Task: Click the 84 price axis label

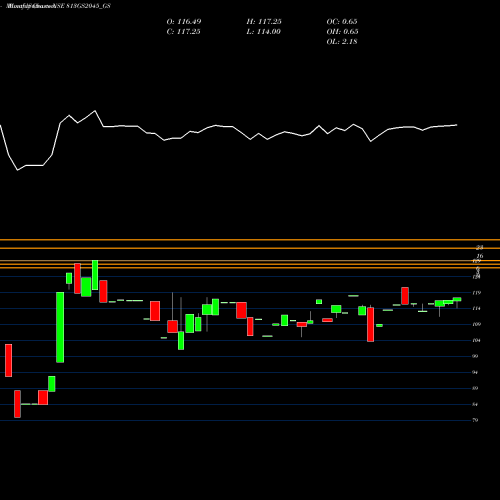Action: pos(475,404)
